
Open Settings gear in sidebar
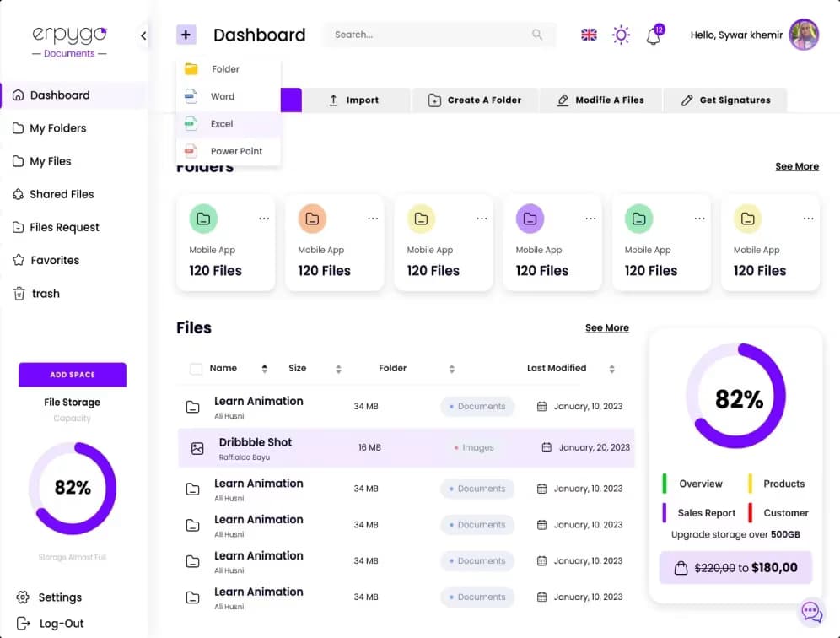click(59, 597)
